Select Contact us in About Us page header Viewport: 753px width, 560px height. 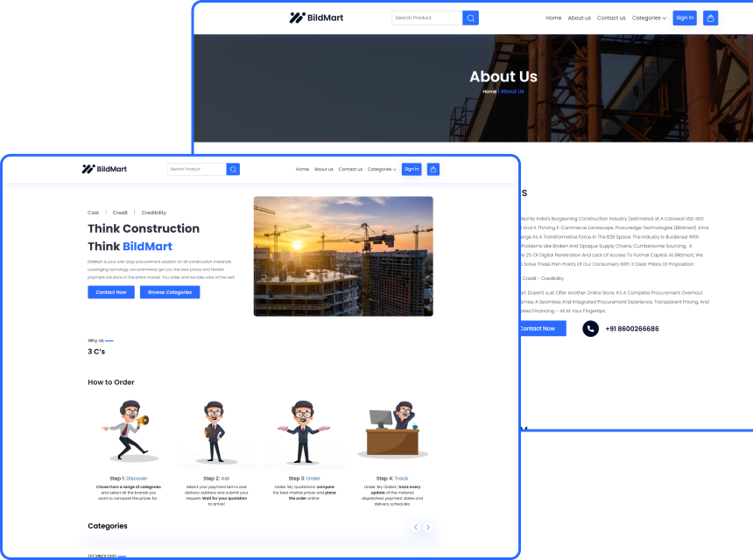tap(611, 17)
